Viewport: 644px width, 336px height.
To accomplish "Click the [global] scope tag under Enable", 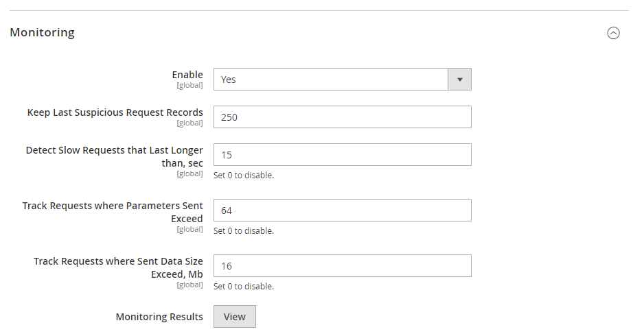I will click(189, 86).
